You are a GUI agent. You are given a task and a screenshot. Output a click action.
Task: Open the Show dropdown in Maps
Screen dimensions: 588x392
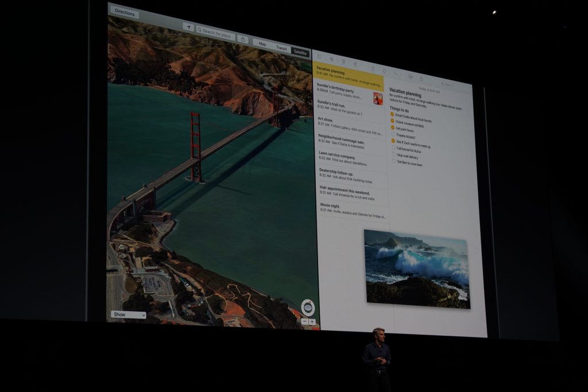128,315
